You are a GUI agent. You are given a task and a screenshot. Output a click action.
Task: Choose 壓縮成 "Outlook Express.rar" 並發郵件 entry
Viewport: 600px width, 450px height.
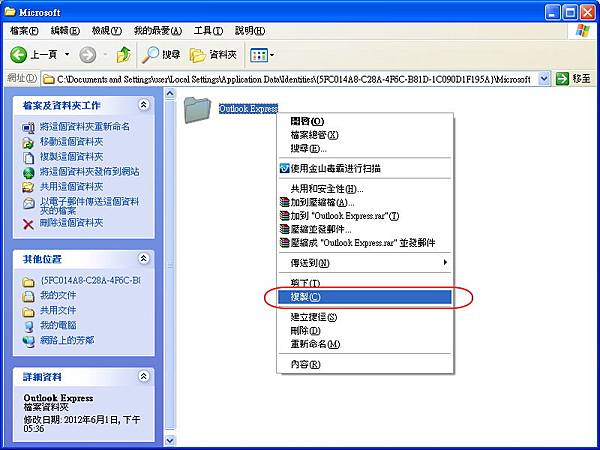click(x=365, y=243)
